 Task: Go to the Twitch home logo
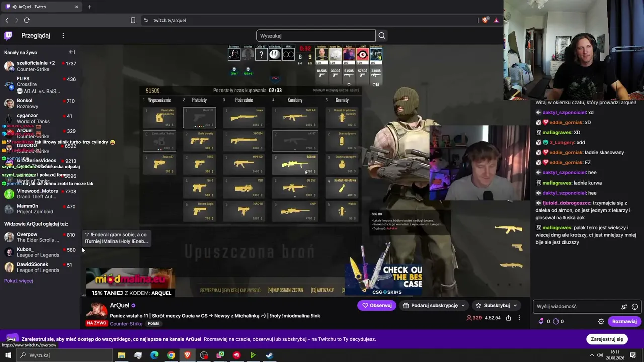click(x=8, y=35)
